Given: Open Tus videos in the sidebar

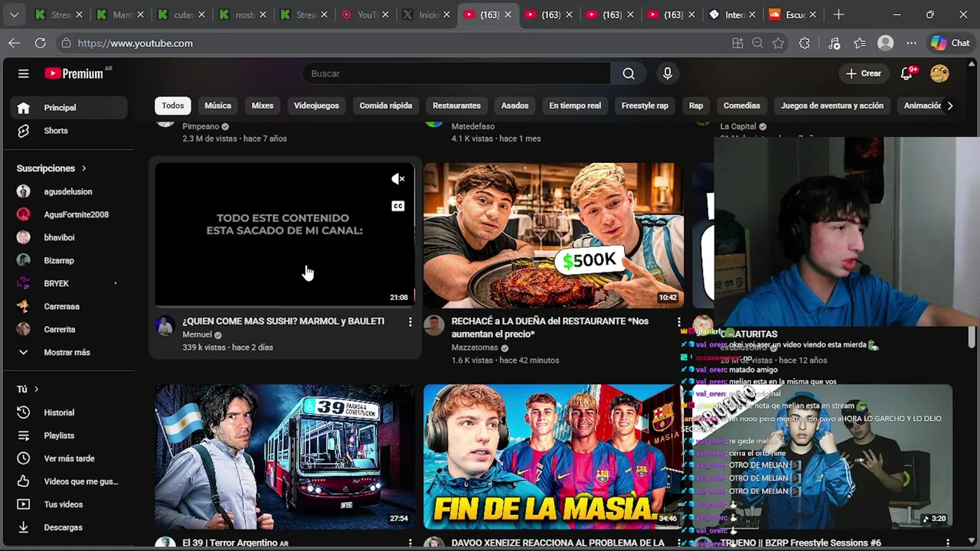Looking at the screenshot, I should (x=70, y=504).
